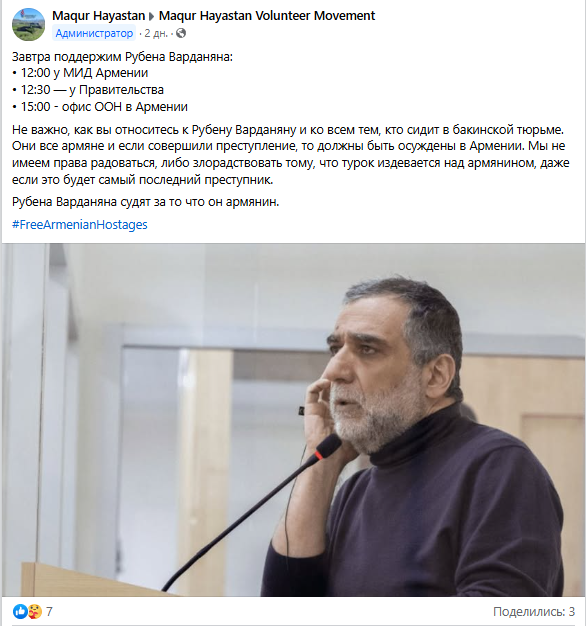Viewport: 586px width, 626px height.
Task: Open Maqur Hayastan Volunteer Movement group
Action: (x=267, y=16)
